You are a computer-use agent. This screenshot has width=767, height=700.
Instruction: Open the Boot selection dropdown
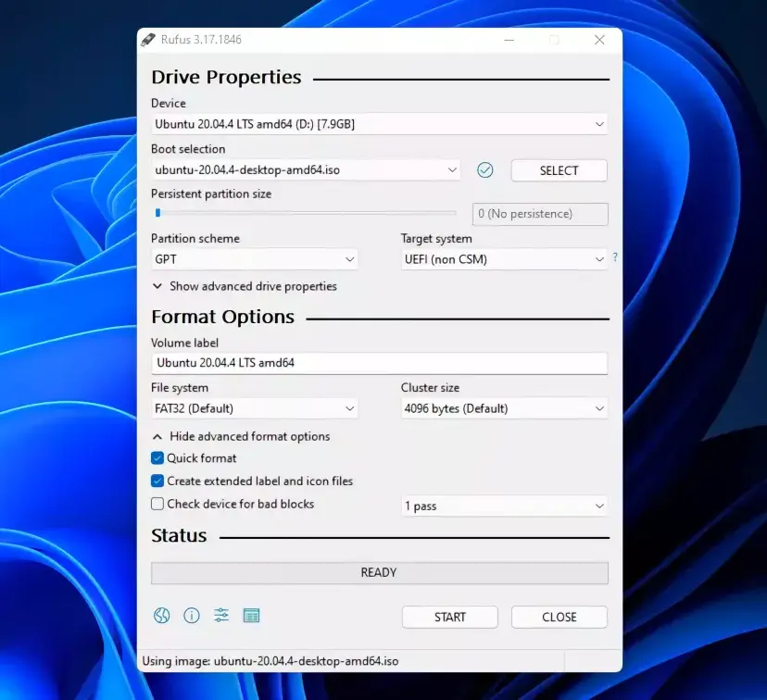[306, 170]
